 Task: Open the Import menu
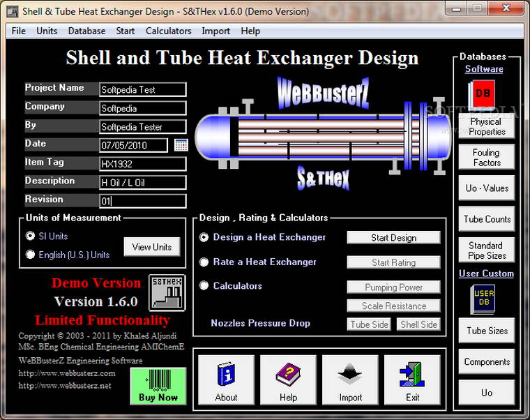point(215,31)
